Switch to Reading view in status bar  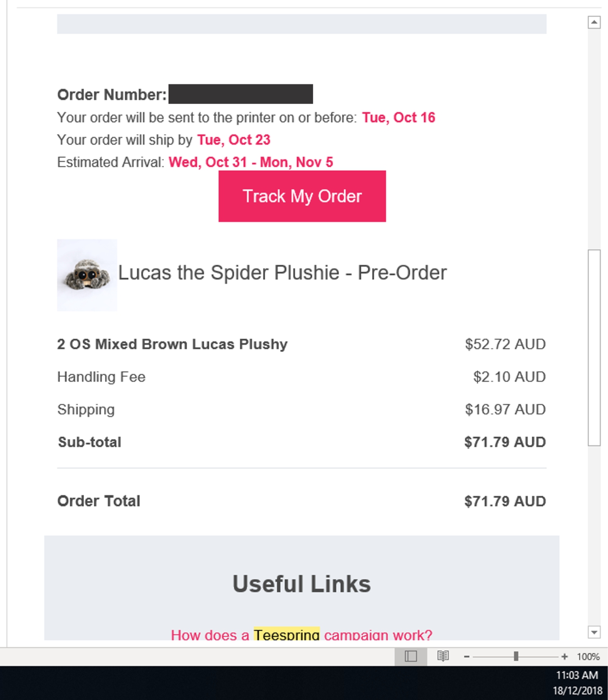(x=443, y=656)
